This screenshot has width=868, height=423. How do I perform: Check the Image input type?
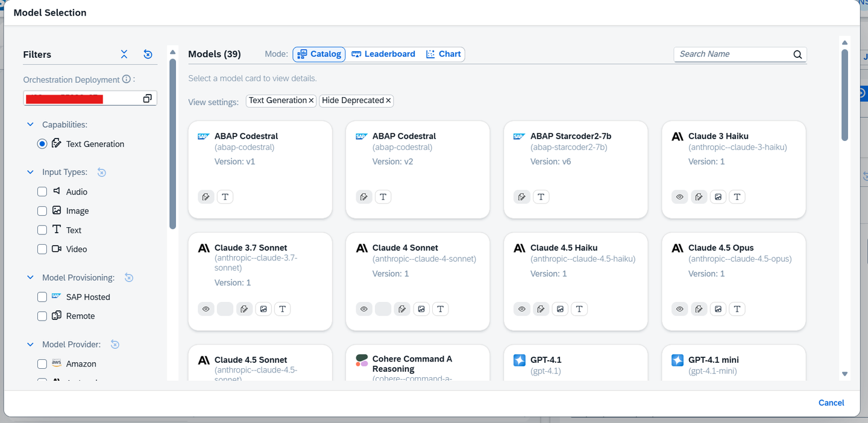pyautogui.click(x=42, y=211)
